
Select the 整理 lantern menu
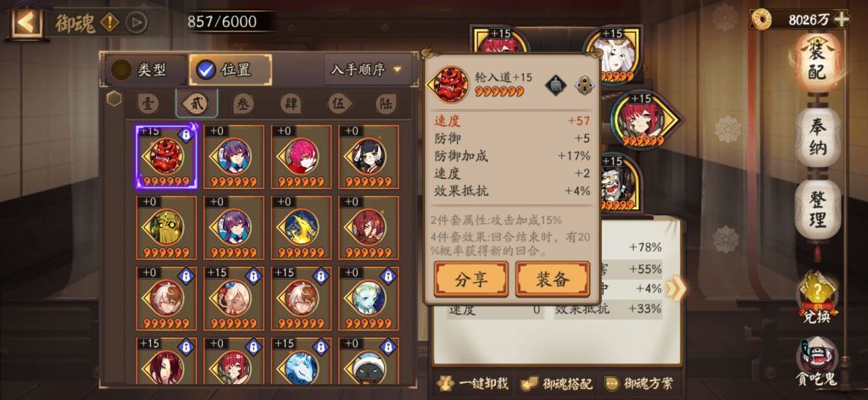818,210
